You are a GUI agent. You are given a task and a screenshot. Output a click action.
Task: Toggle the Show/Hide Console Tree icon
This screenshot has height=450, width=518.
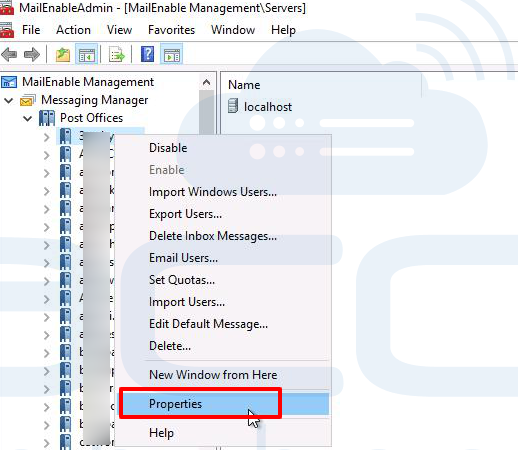point(87,54)
